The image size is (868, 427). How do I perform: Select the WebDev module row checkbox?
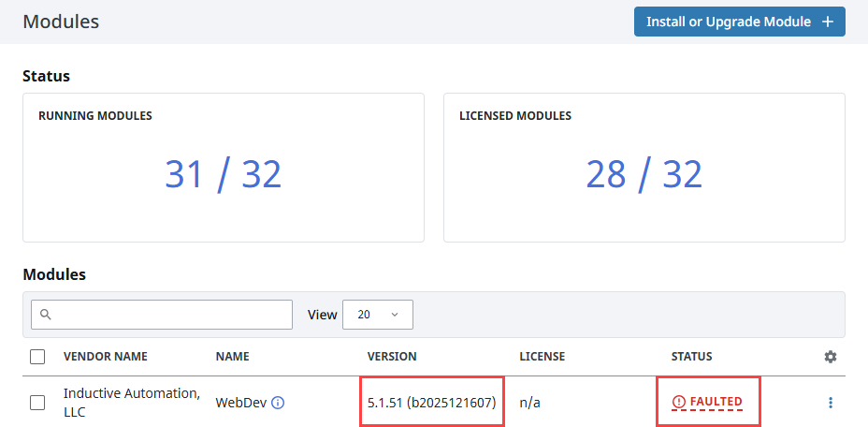coord(37,403)
